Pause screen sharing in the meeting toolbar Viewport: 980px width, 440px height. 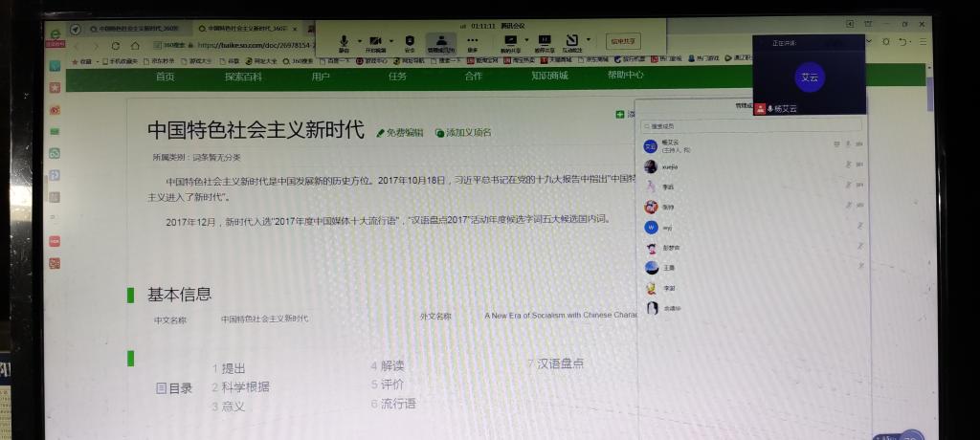click(545, 41)
